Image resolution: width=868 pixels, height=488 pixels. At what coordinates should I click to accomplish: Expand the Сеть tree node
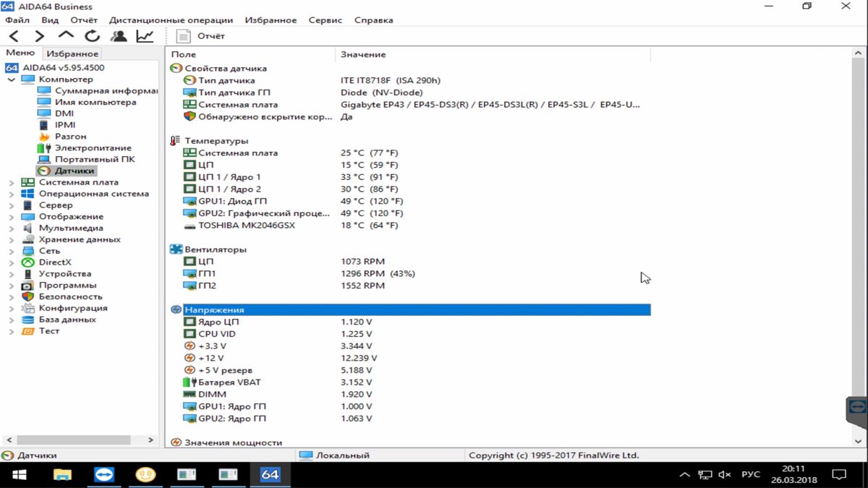point(11,252)
